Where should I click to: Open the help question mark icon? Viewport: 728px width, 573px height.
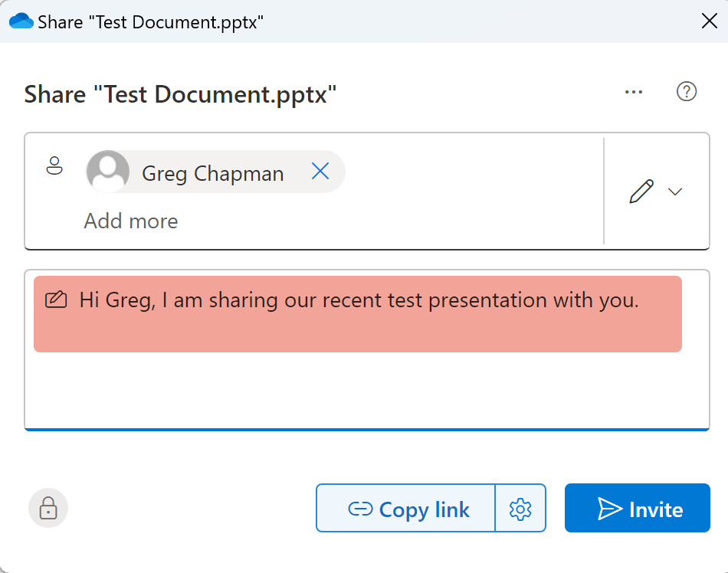click(x=686, y=92)
